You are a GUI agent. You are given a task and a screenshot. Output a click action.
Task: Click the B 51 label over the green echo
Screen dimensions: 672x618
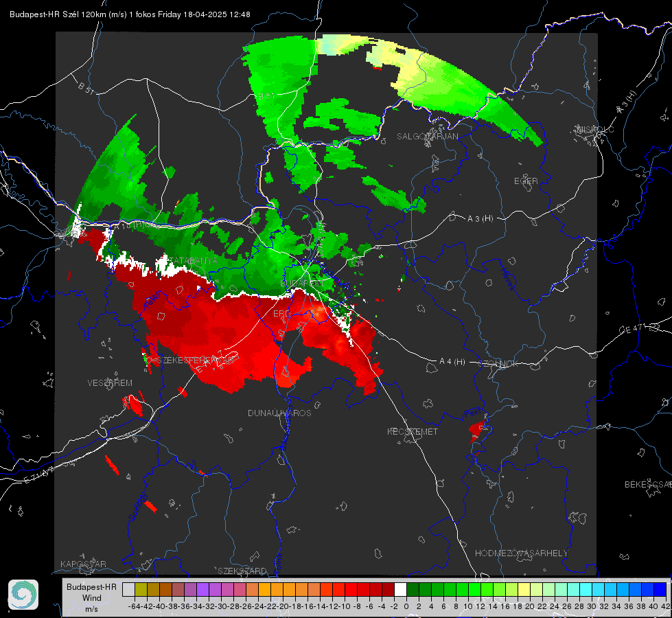point(266,95)
